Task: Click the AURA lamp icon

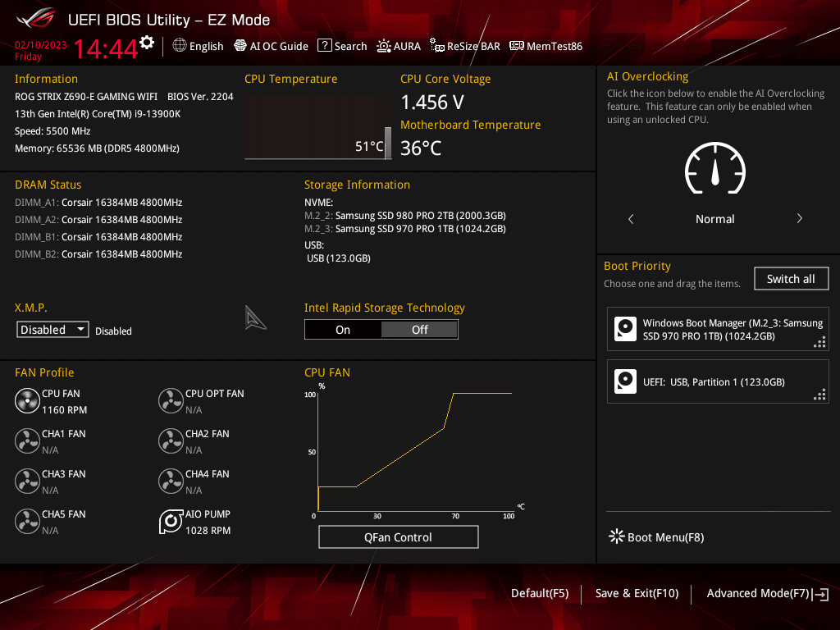Action: point(384,46)
